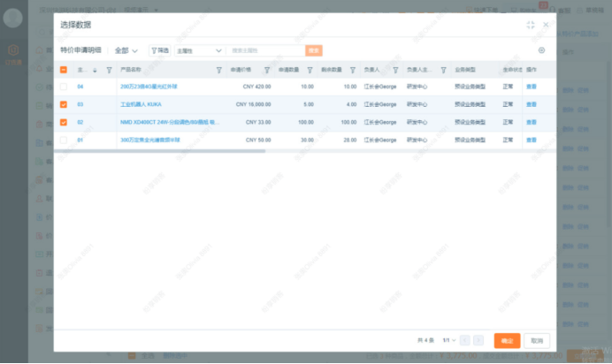The height and width of the screenshot is (364, 612).
Task: Click the search input field for 主属性
Action: click(x=265, y=51)
